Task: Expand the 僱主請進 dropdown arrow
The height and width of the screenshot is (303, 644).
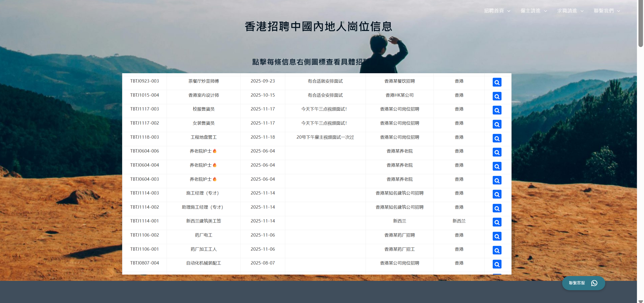Action: tap(546, 11)
